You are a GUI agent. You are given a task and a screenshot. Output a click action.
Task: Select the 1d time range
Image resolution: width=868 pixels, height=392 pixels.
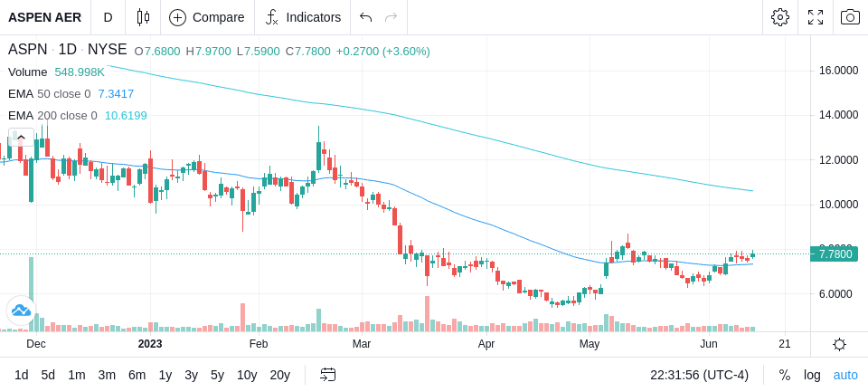point(21,376)
